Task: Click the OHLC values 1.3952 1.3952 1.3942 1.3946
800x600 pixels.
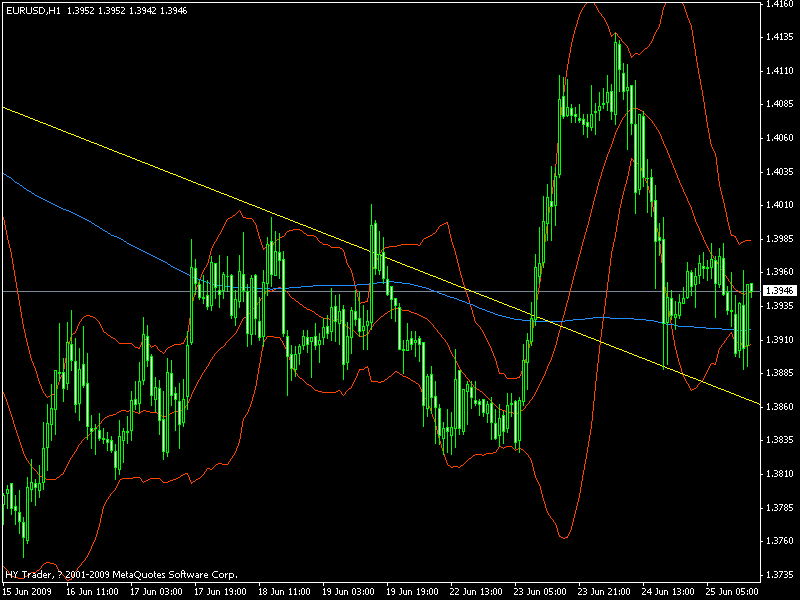Action: tap(127, 11)
